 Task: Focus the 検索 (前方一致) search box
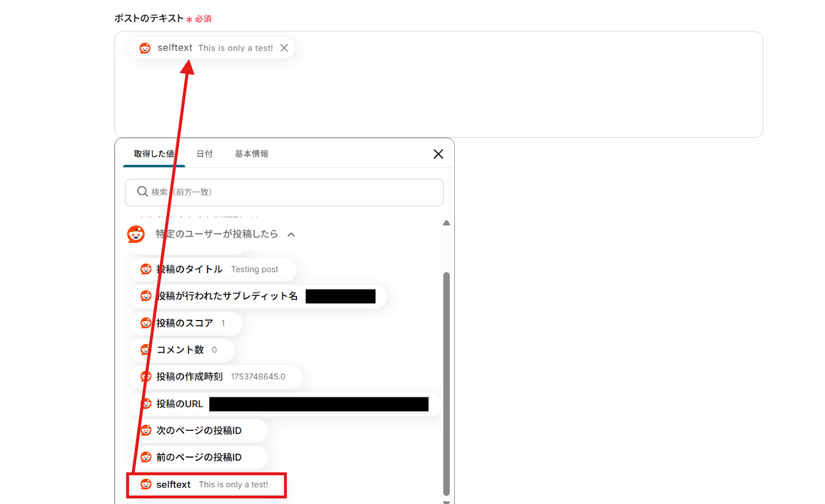(284, 192)
